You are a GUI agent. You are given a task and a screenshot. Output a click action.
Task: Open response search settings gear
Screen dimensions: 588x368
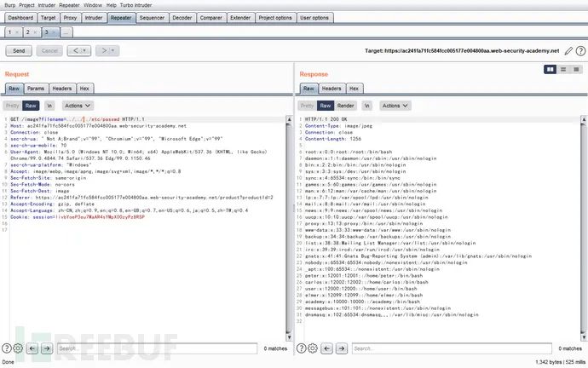(x=313, y=348)
